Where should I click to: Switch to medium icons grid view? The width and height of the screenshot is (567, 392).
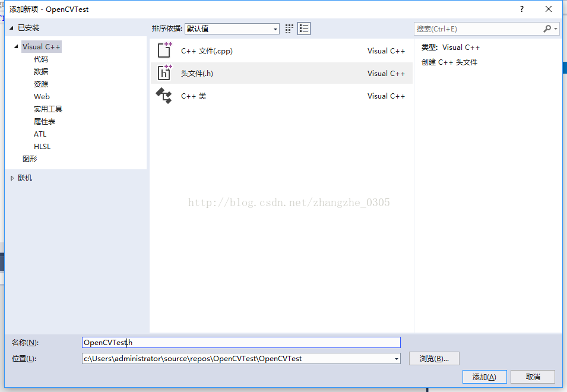pyautogui.click(x=289, y=29)
